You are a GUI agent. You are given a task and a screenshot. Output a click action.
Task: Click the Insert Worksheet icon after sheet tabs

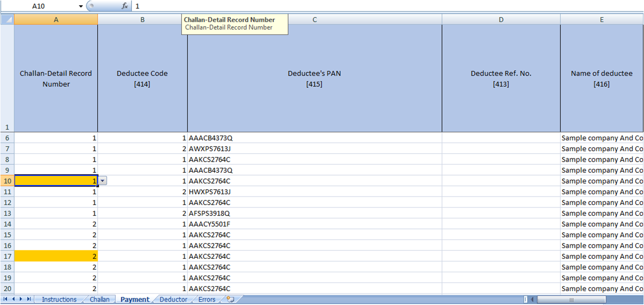(x=231, y=299)
